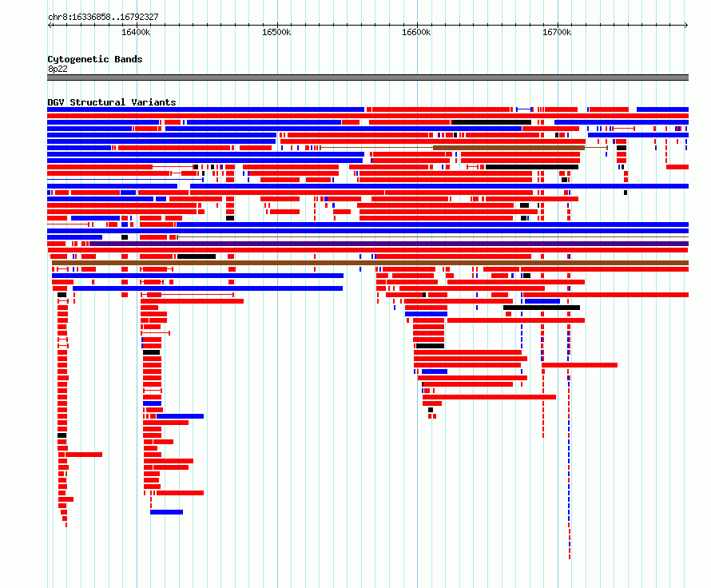Viewport: 711px width, 588px height.
Task: Select the thick brown variant spanning the full width
Action: (371, 263)
